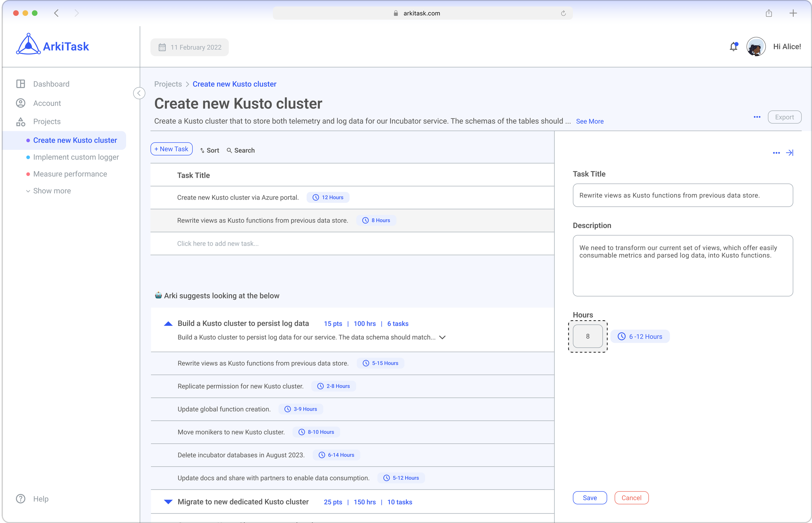The width and height of the screenshot is (812, 523).
Task: Open task panel three-dots menu
Action: click(x=776, y=153)
